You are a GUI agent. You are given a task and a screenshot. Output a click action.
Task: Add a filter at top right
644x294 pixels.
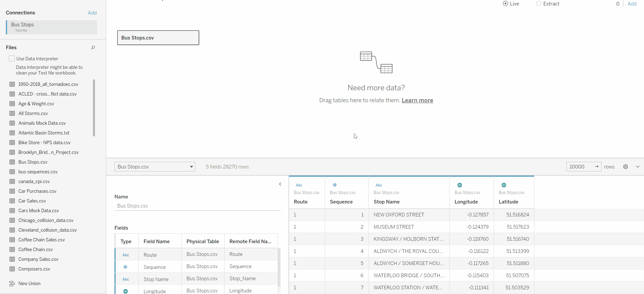[632, 4]
